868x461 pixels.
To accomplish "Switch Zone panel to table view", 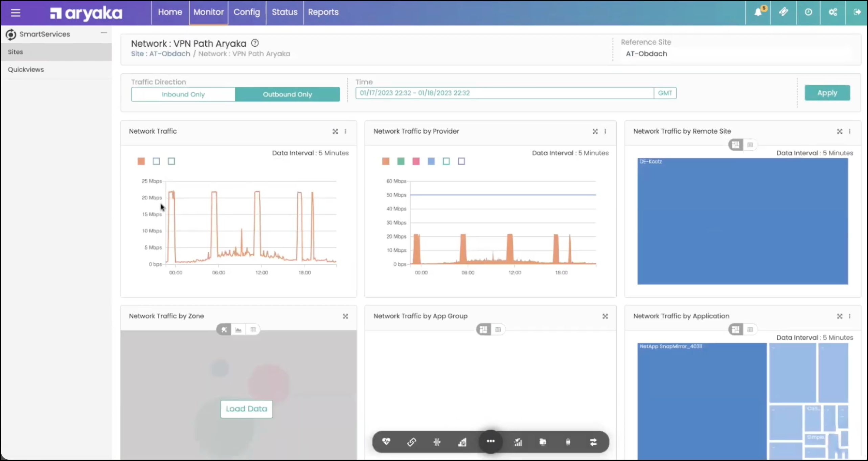I will tap(253, 330).
